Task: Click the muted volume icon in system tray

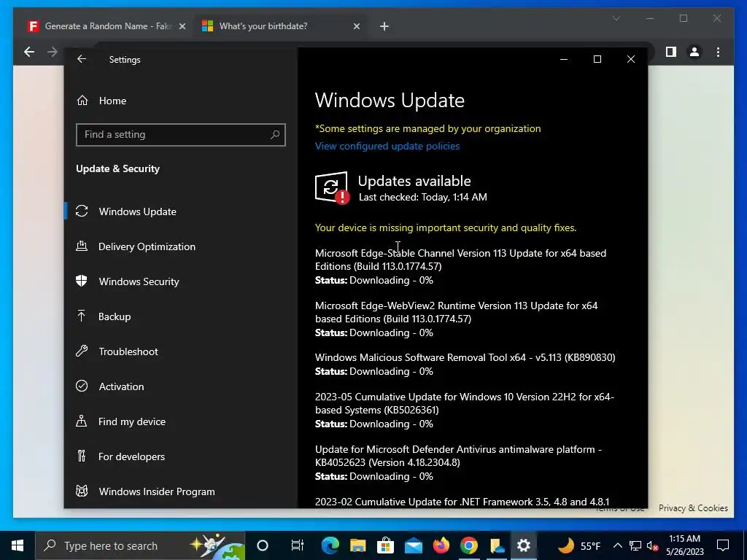Action: coord(653,545)
